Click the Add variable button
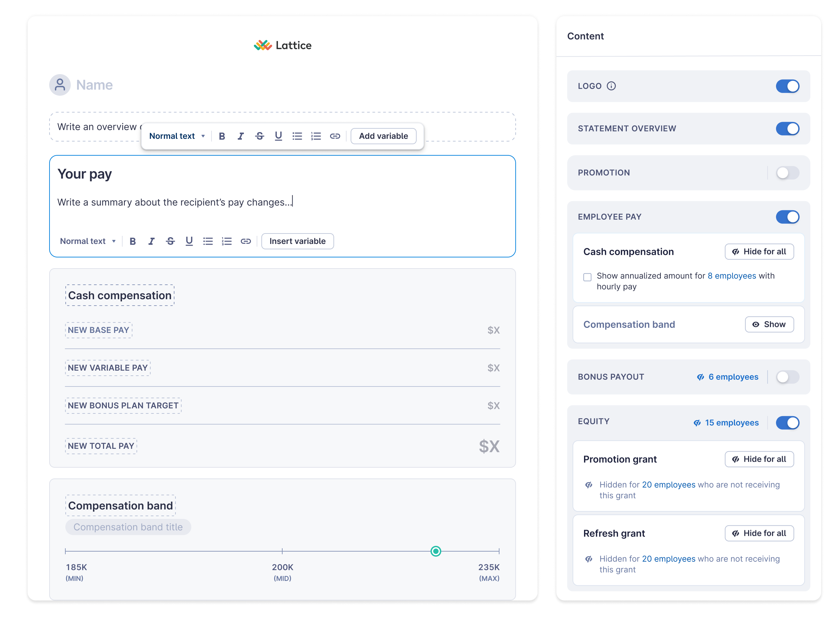 click(383, 136)
